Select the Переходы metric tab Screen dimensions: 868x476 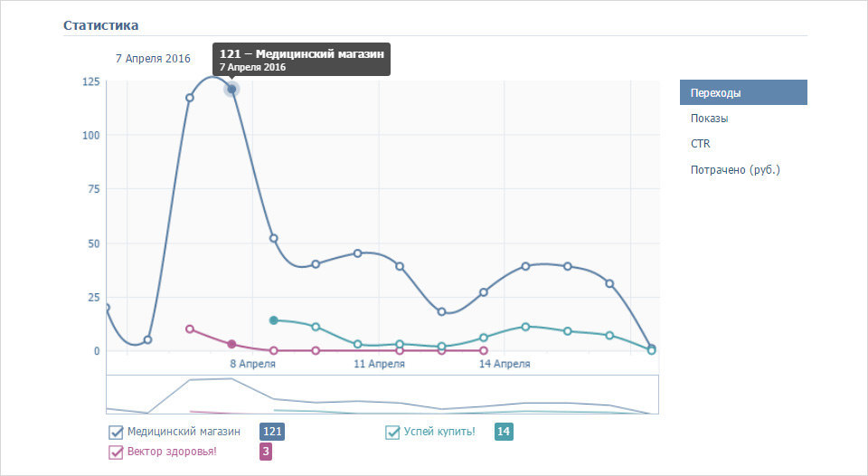tap(743, 92)
